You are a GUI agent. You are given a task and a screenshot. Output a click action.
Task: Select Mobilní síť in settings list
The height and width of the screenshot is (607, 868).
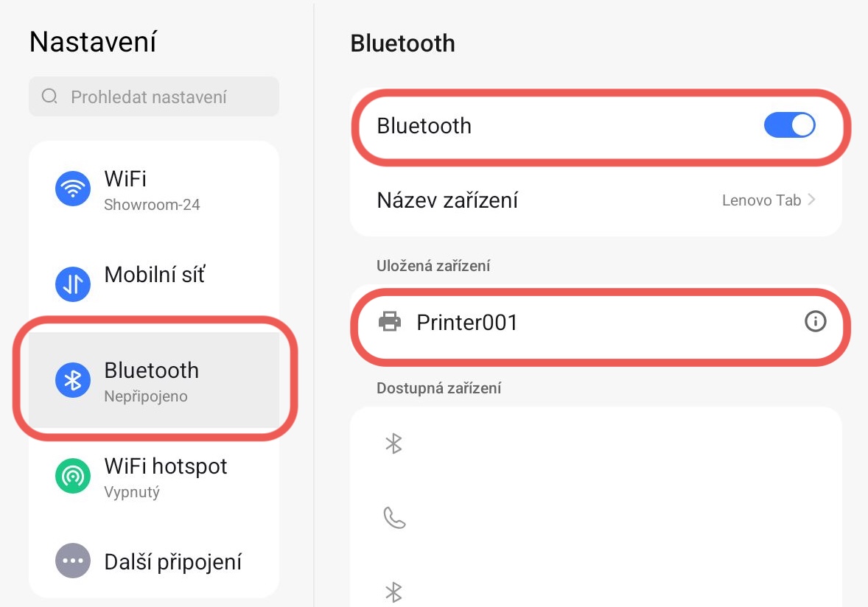[x=155, y=275]
